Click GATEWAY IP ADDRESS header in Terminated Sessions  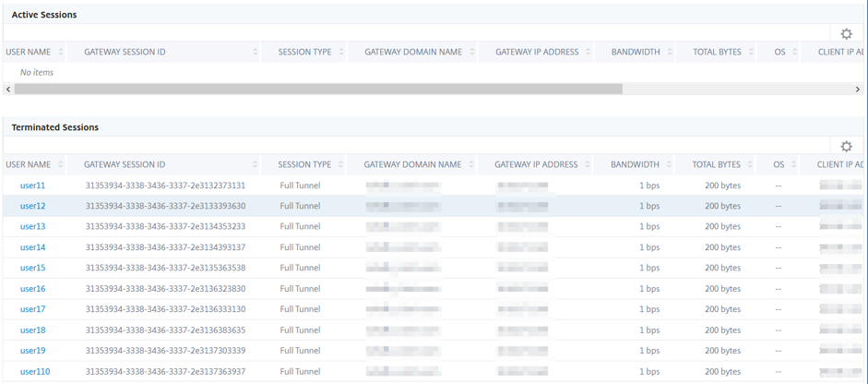coord(535,164)
